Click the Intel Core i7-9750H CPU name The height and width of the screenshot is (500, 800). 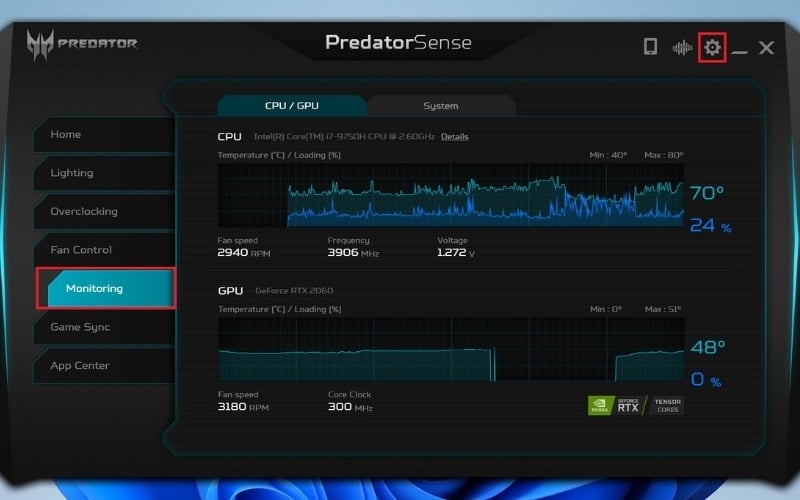(x=344, y=137)
